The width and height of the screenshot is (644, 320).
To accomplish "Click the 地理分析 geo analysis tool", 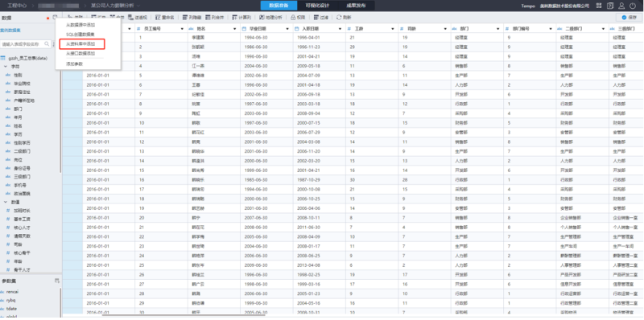I will [270, 18].
